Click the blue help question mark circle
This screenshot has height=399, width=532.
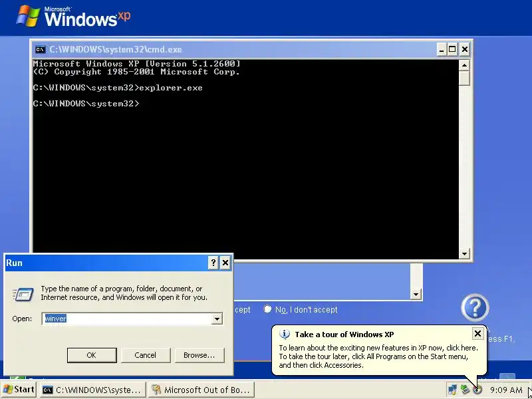[475, 308]
